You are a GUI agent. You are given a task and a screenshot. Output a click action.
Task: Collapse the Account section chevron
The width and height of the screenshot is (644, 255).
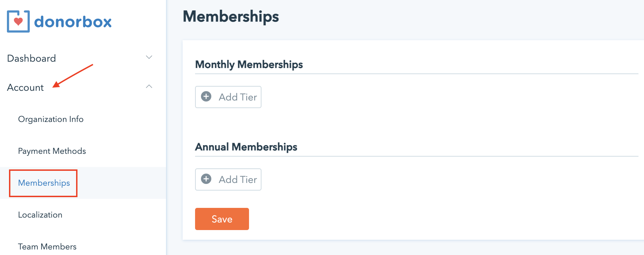tap(149, 87)
